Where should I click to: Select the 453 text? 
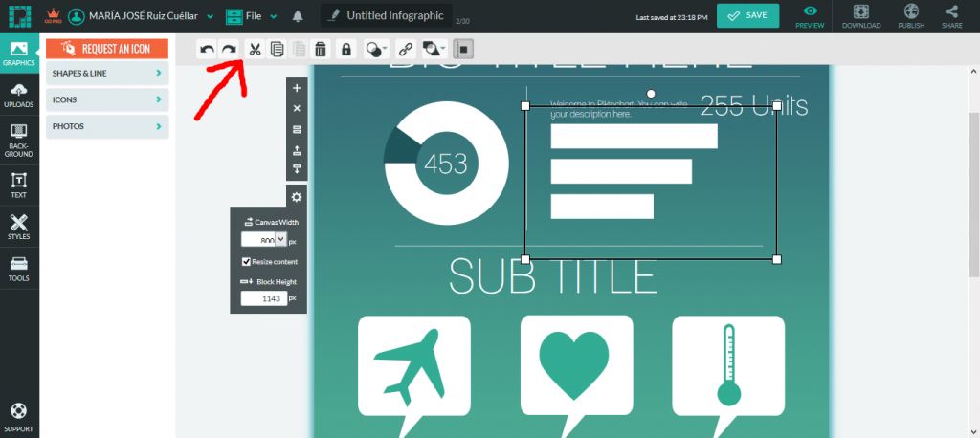(446, 164)
